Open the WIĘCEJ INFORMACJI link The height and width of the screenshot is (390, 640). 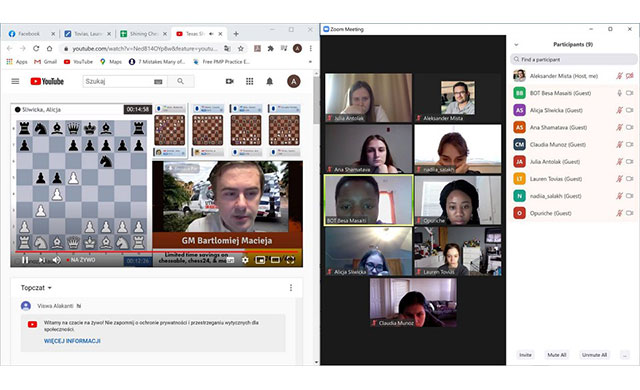click(x=72, y=341)
